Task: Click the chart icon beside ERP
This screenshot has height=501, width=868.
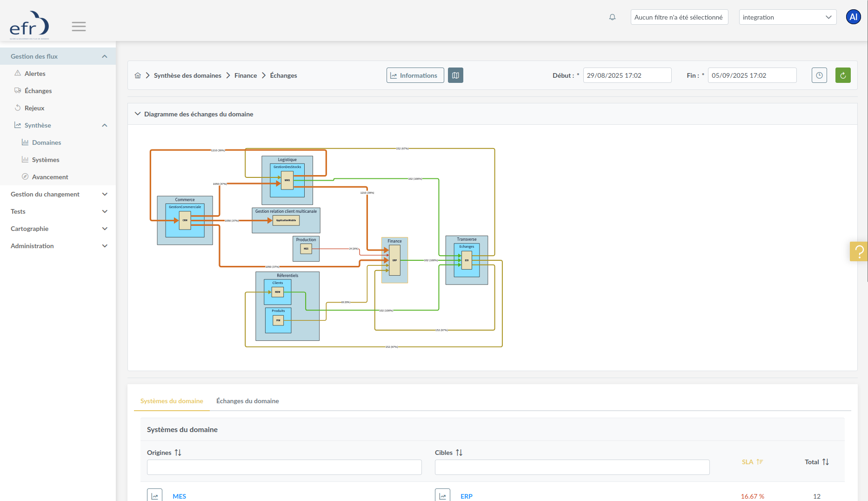Action: (x=442, y=495)
